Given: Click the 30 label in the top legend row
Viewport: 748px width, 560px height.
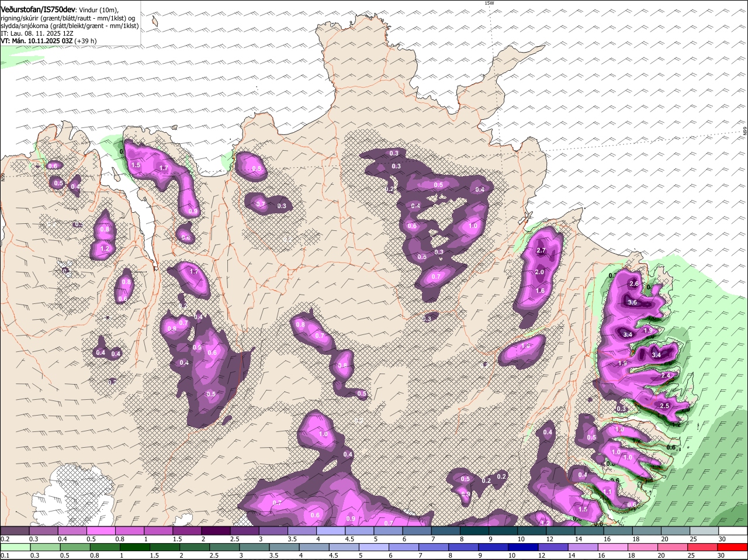Looking at the screenshot, I should [722, 538].
